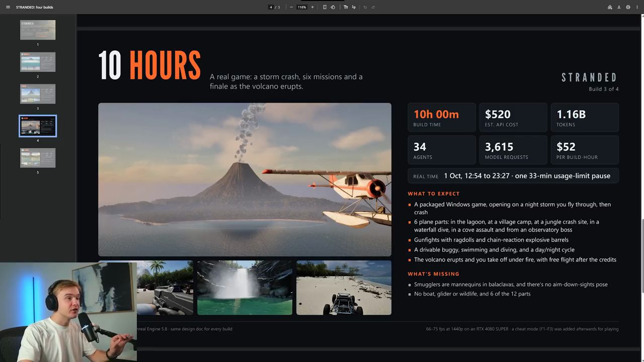Click the '10 HOURS' slide title
Viewport: 644px width, 362px height.
(150, 65)
